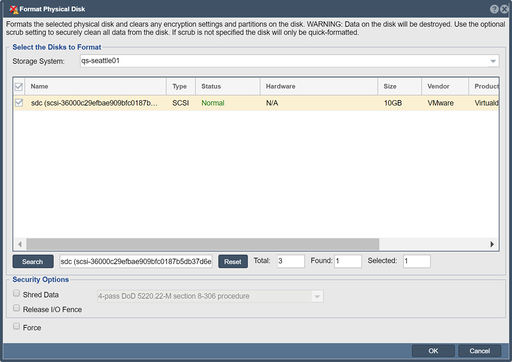Sort by the Product column header

click(x=484, y=87)
